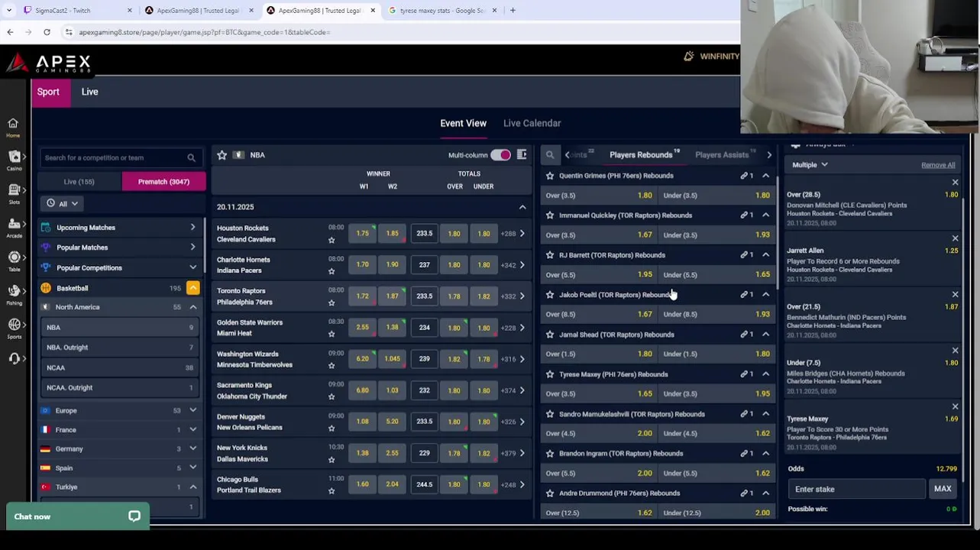The image size is (980, 550).
Task: Toggle the Multi-column switch
Action: pos(500,155)
